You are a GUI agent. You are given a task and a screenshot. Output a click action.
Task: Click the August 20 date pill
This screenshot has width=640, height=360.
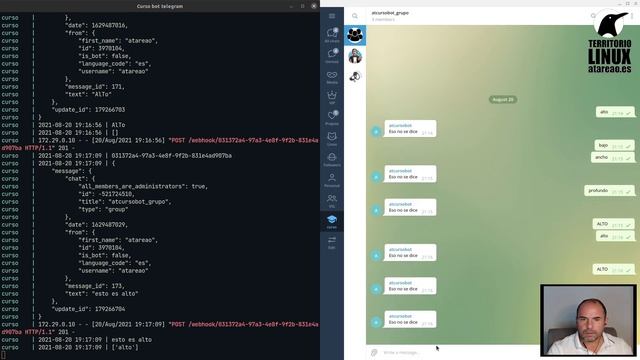click(503, 100)
